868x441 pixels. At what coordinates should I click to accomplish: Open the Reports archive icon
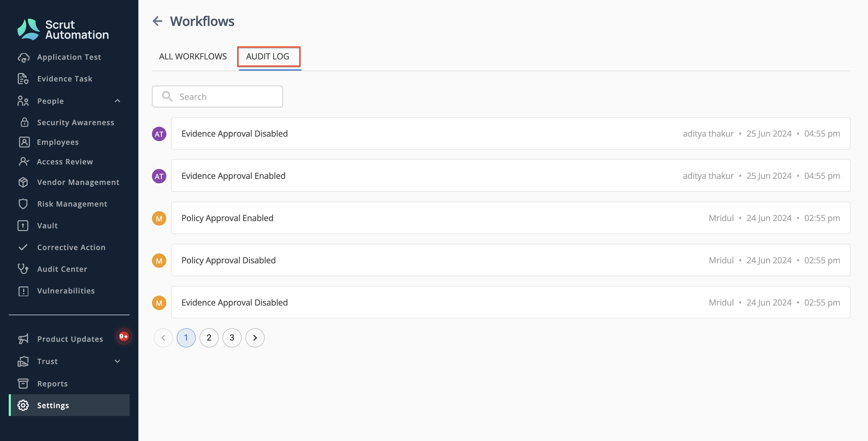point(23,383)
